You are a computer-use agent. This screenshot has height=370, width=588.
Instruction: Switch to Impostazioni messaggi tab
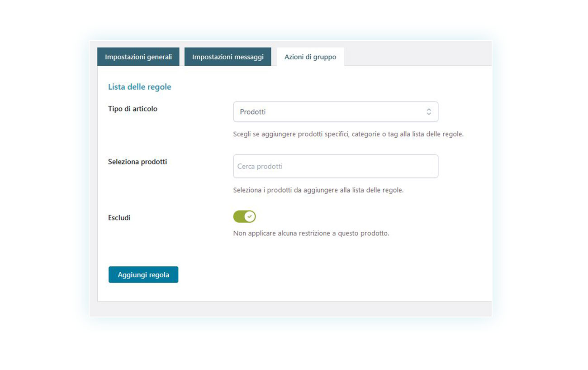point(228,57)
